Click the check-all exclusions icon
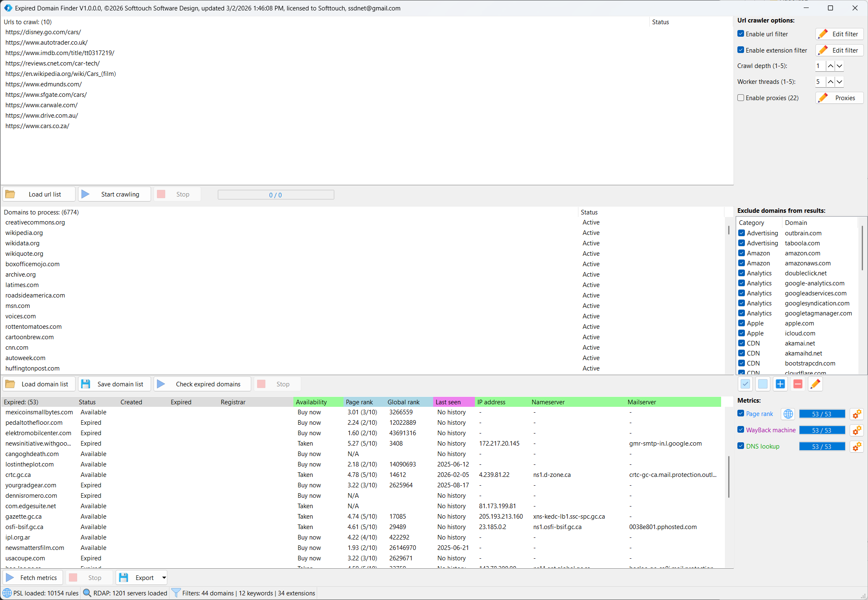Viewport: 868px width, 600px height. (745, 384)
